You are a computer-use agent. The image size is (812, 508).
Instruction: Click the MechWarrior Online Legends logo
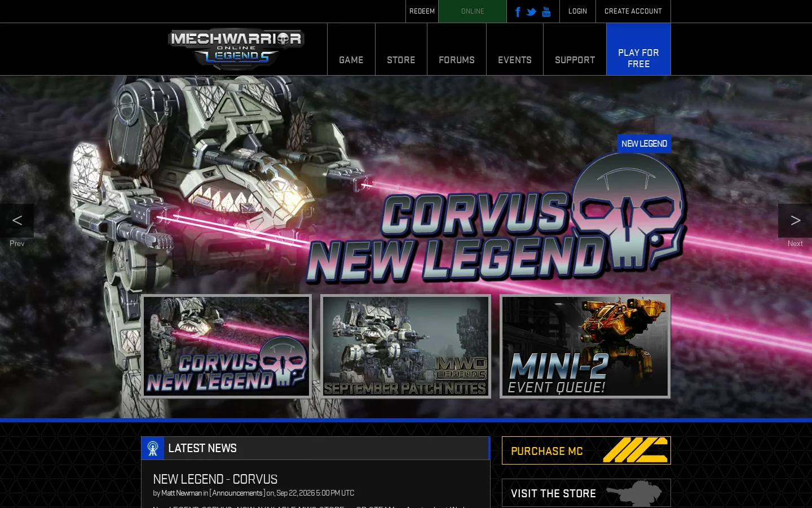(x=236, y=49)
